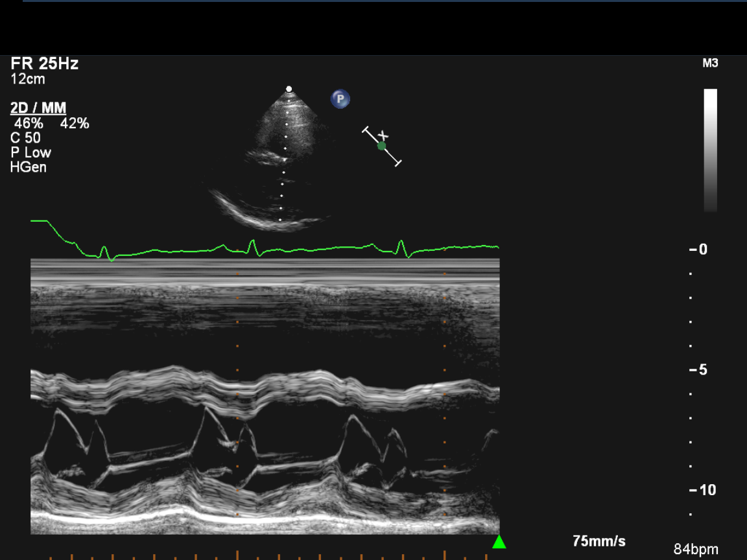
Task: Click the HGen harmonics setting
Action: (29, 168)
